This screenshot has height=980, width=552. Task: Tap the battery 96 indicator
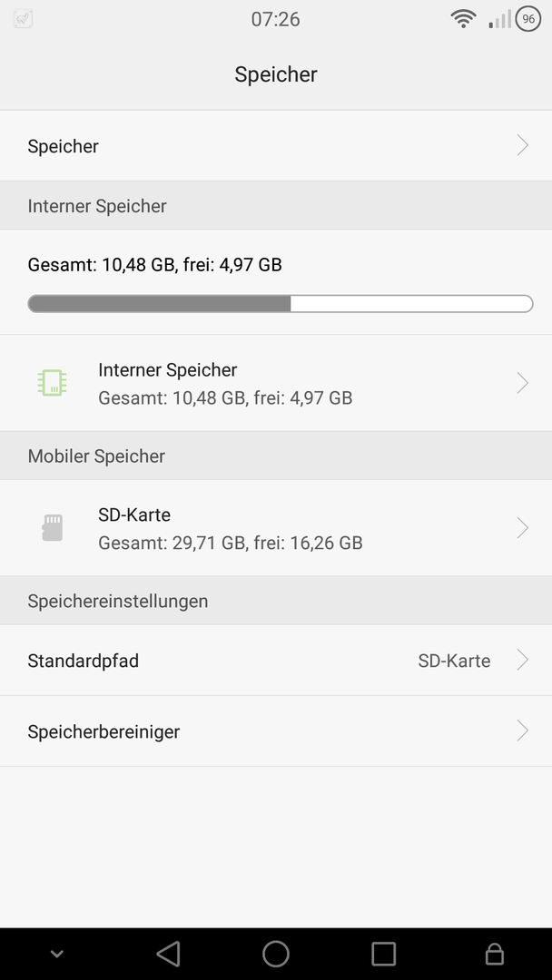click(x=528, y=19)
